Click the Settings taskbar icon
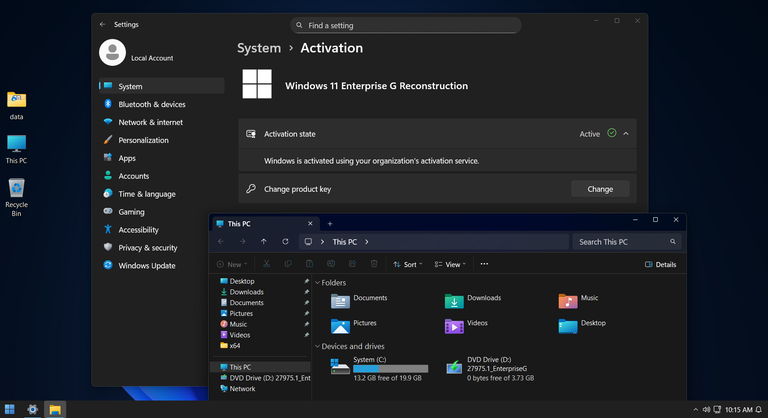768x418 pixels. (32, 409)
